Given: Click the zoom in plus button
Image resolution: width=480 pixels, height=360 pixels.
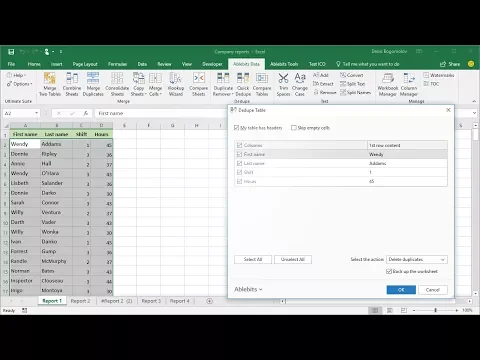Looking at the screenshot, I should (x=457, y=310).
